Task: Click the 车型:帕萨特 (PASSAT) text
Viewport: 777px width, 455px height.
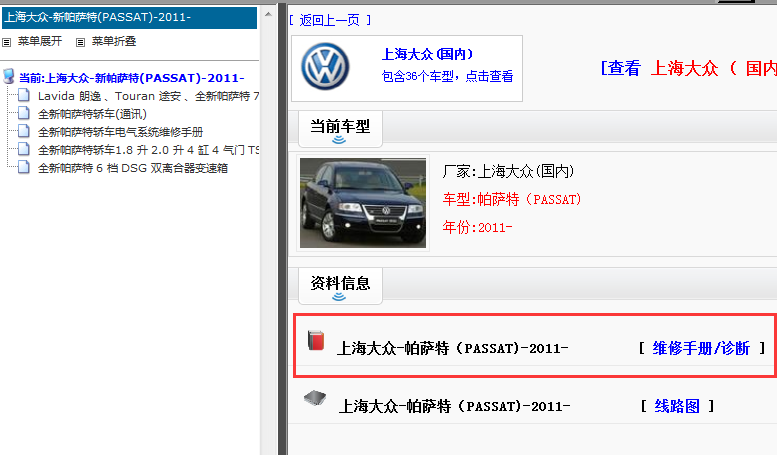Action: click(512, 199)
